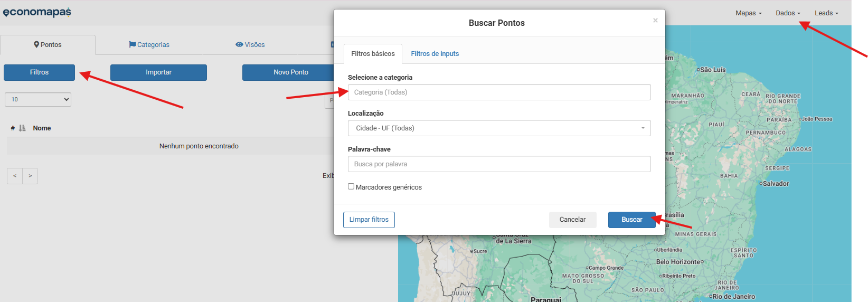
Task: Switch to Filtros de inputs tab
Action: tap(435, 54)
